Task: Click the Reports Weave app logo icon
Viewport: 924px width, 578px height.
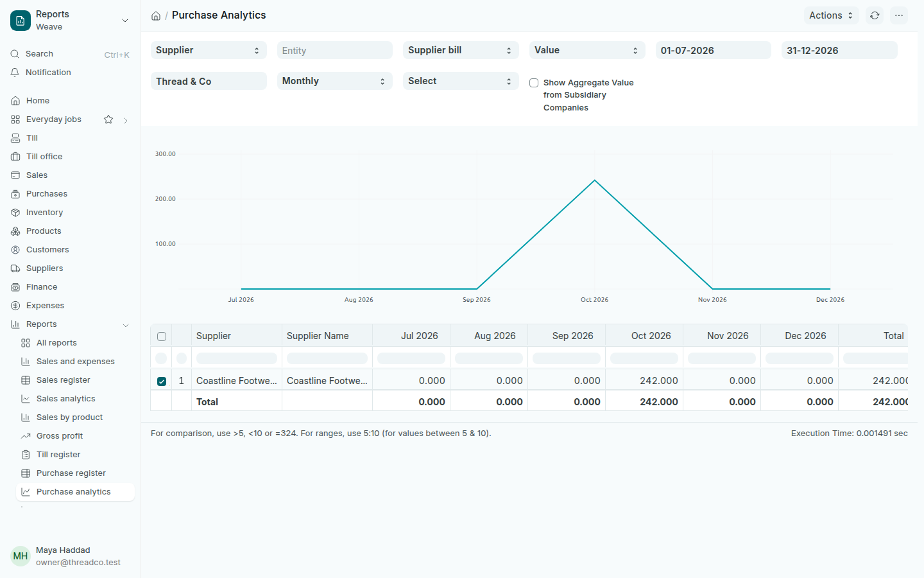Action: click(x=21, y=21)
